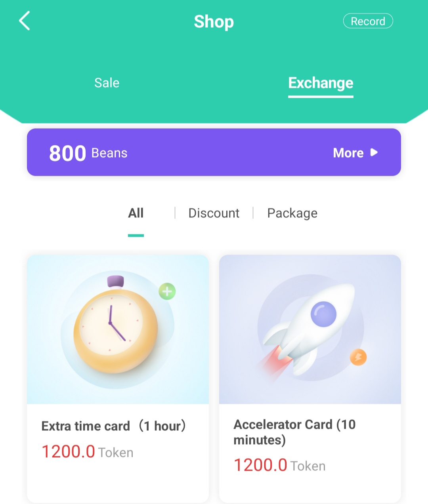Tap the Beans label text
Image resolution: width=428 pixels, height=504 pixels.
point(109,153)
